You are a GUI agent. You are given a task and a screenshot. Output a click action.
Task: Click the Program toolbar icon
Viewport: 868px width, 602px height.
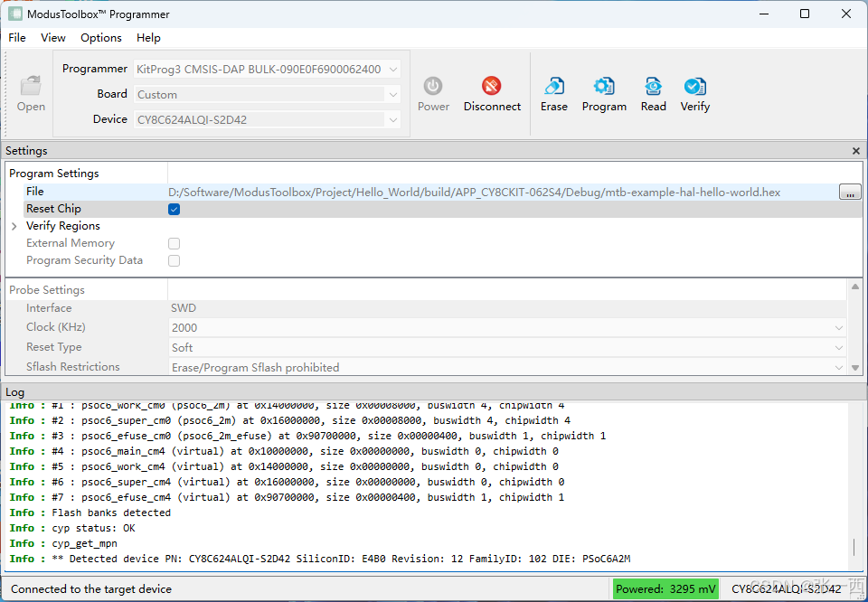604,86
